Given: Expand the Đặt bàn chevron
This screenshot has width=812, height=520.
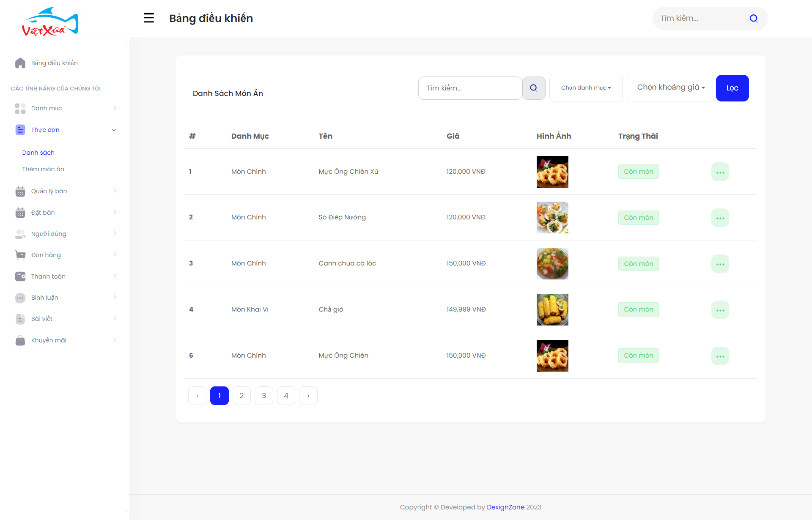Looking at the screenshot, I should coord(115,212).
